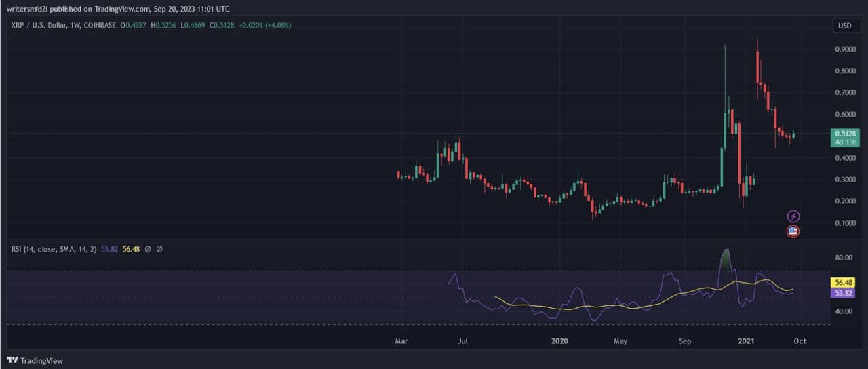This screenshot has width=868, height=369.
Task: Click the 0.9000 level on the price scale
Action: tap(844, 50)
